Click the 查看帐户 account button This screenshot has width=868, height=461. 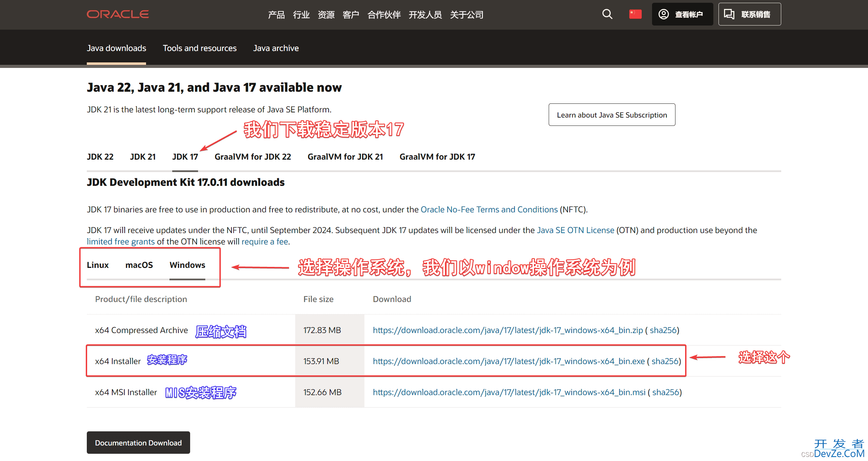coord(682,14)
